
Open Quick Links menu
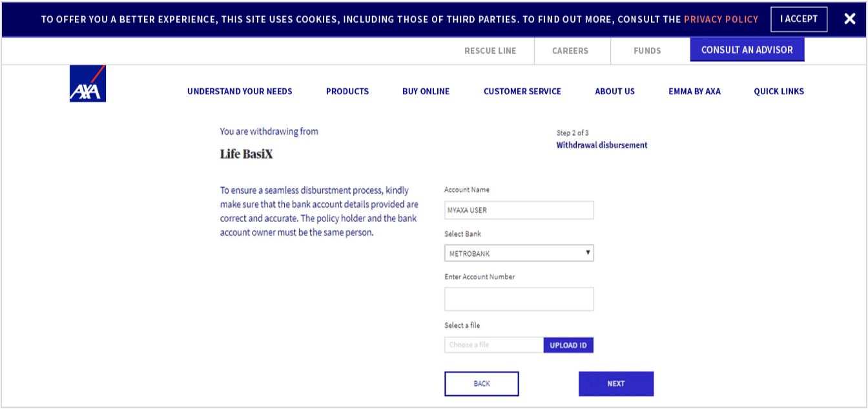coord(778,92)
